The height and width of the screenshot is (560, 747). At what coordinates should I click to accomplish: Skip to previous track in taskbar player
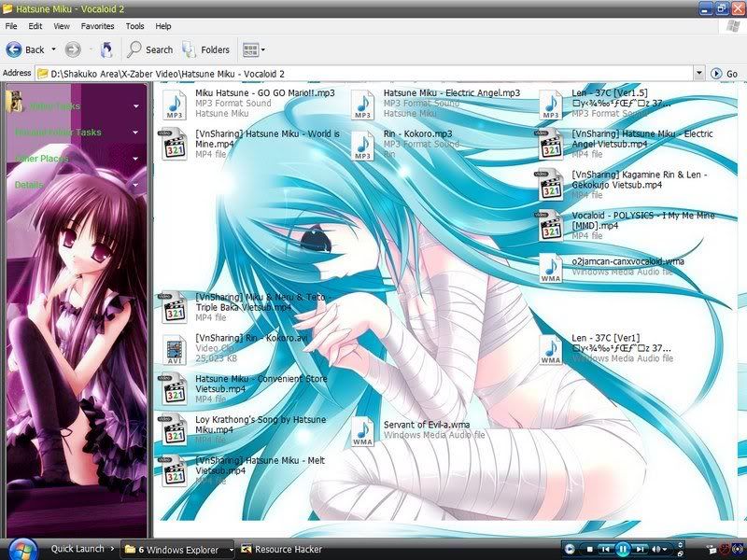[605, 549]
